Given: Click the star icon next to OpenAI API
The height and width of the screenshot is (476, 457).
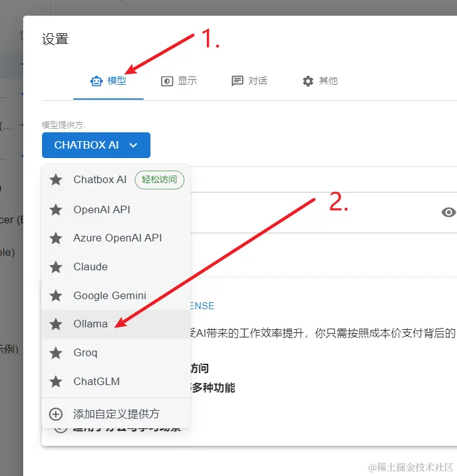Looking at the screenshot, I should (56, 209).
